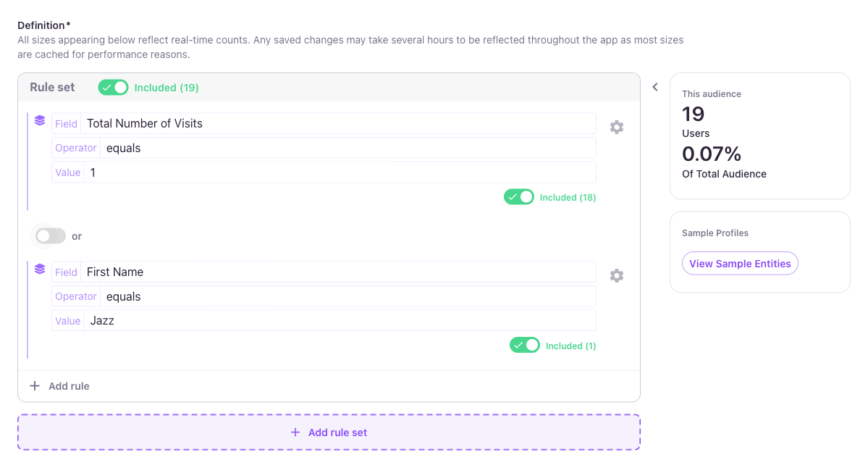Click plus icon next to Add rule
The image size is (868, 468).
[34, 385]
